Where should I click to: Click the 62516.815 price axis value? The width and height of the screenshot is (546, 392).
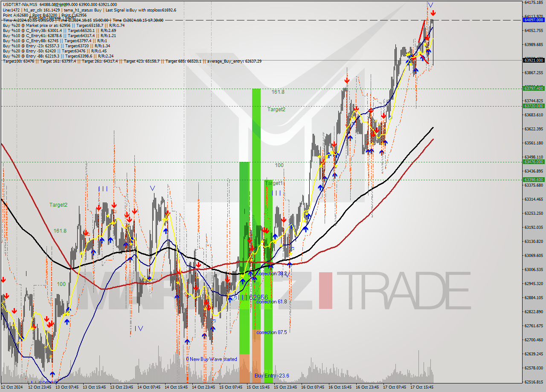534,382
